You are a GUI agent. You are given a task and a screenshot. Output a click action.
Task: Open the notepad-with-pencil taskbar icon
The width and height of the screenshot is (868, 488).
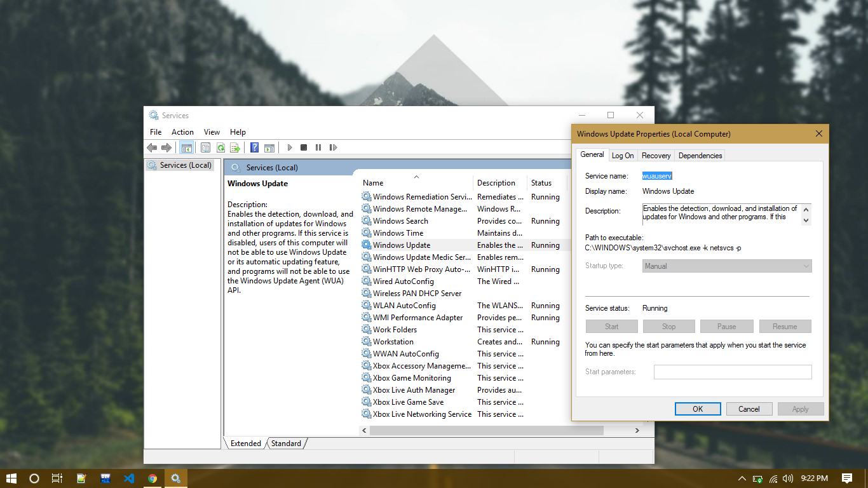[81, 478]
